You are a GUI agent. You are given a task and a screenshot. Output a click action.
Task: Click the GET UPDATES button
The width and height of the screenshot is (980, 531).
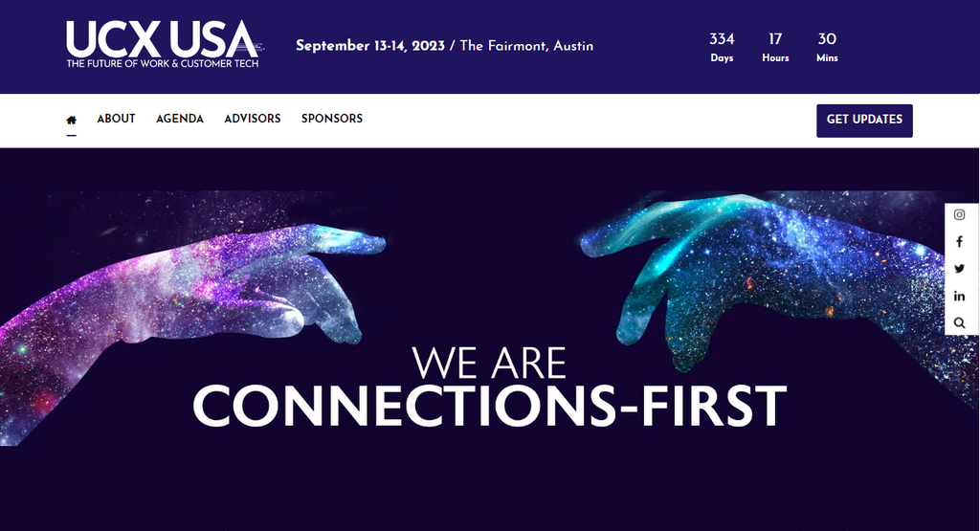click(x=864, y=121)
